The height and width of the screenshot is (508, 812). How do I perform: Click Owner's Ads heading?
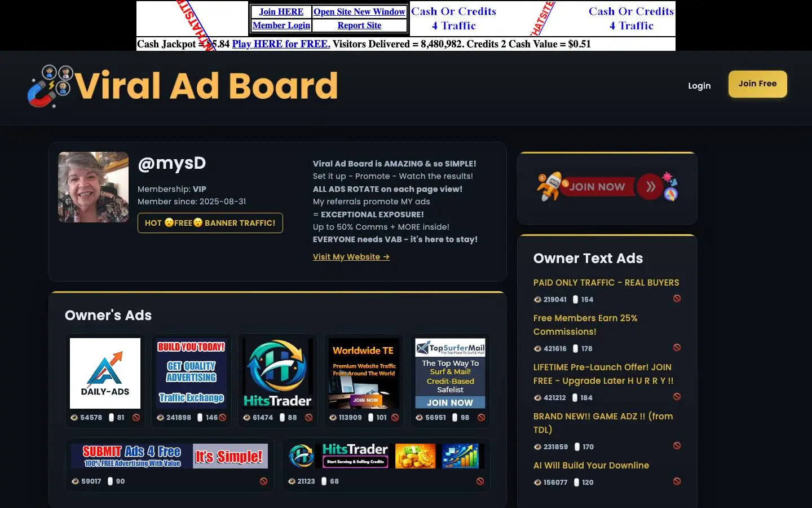point(108,315)
